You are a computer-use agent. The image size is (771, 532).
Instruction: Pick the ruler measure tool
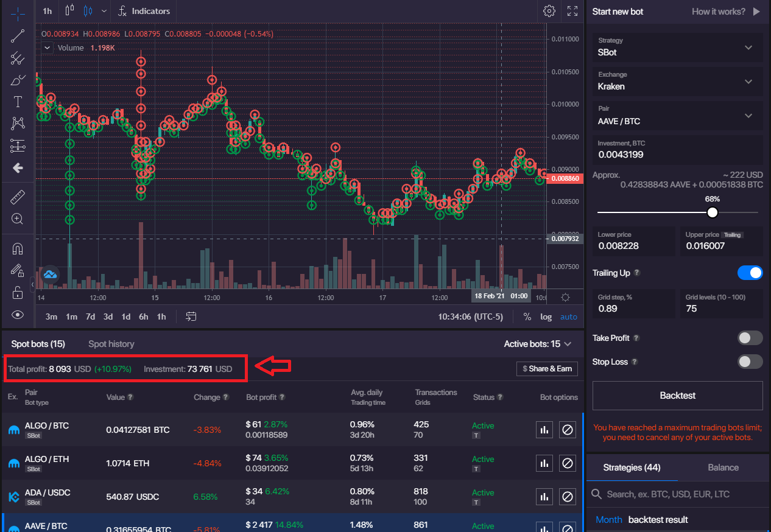[x=18, y=197]
